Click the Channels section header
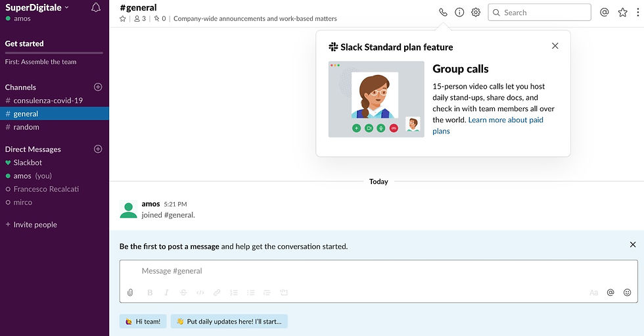 [x=20, y=87]
